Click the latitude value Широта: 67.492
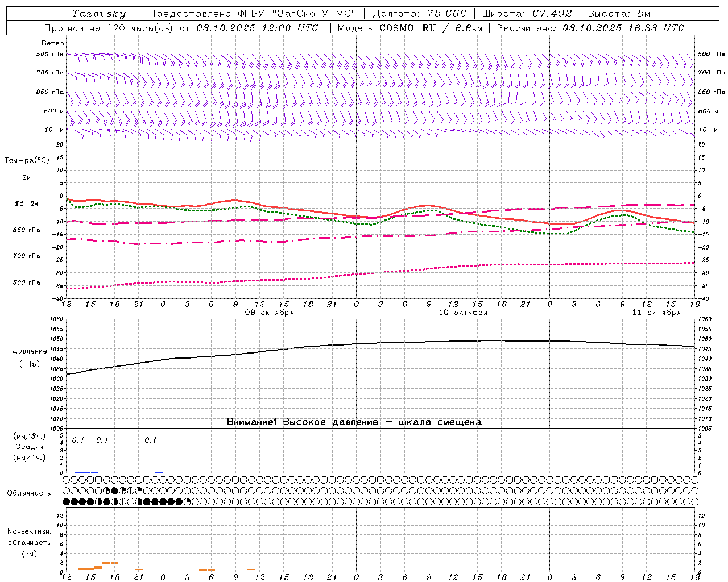Screen dimensions: 728x582 pyautogui.click(x=528, y=14)
